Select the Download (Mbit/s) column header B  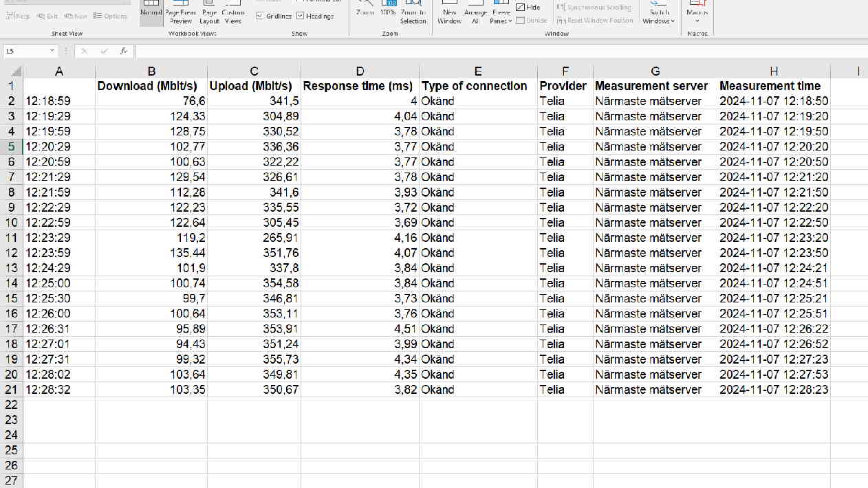[x=151, y=70]
